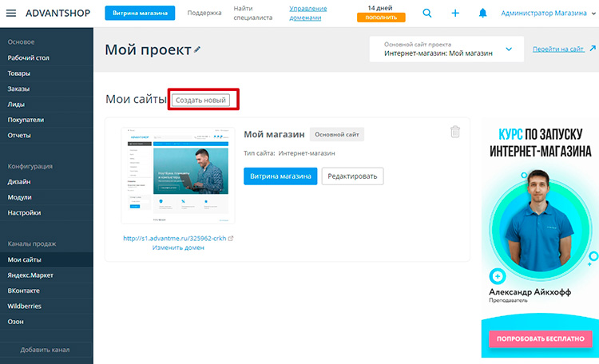Click the Мой магазин site title
The width and height of the screenshot is (599, 364).
point(274,134)
